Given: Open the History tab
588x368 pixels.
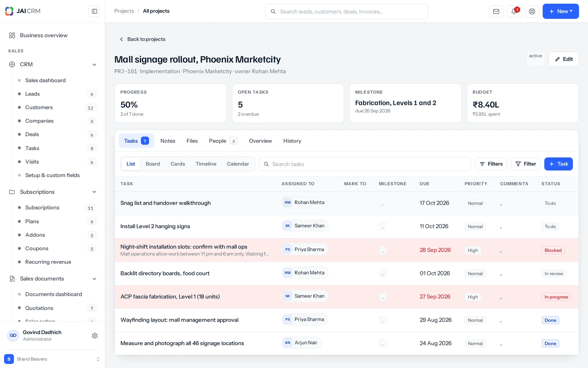Looking at the screenshot, I should (292, 141).
